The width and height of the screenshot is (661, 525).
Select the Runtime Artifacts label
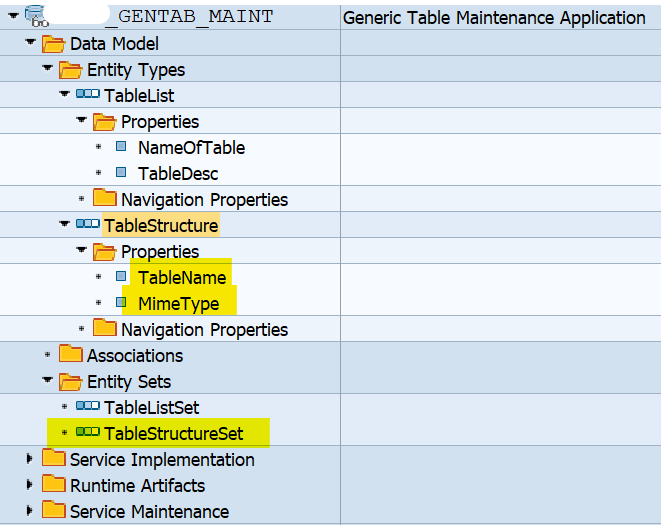click(137, 486)
